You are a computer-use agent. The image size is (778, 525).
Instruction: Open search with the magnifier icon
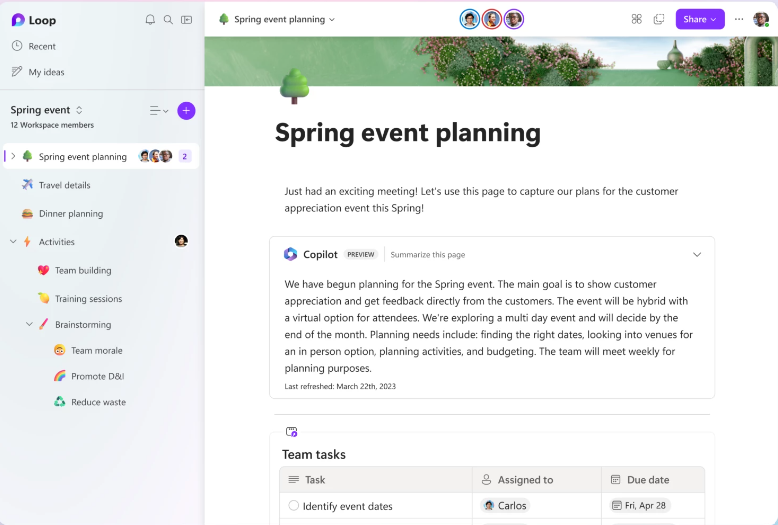168,19
